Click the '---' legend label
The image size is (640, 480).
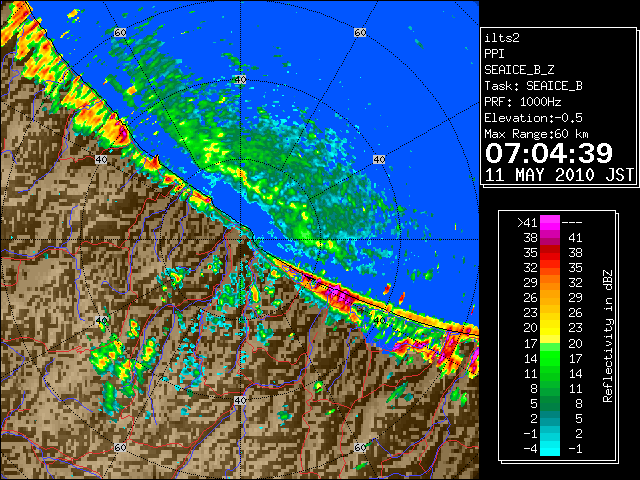572,223
